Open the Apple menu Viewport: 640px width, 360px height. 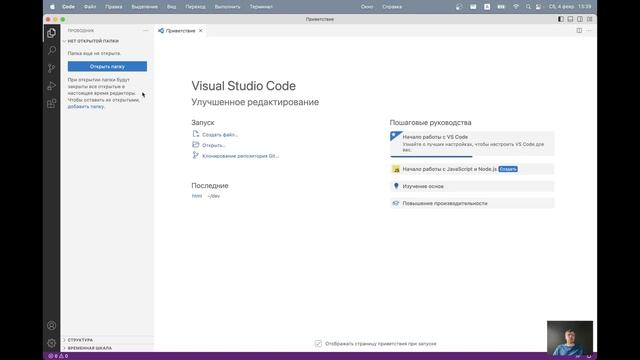tap(52, 7)
